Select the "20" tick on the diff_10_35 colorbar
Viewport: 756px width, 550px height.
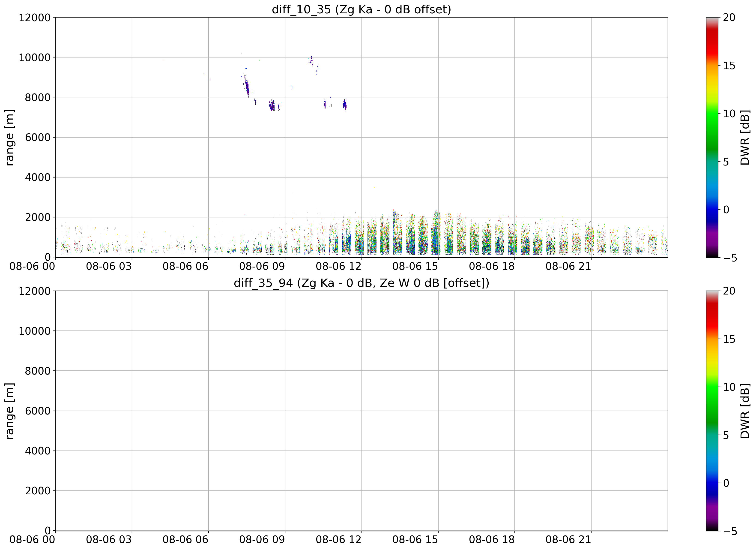click(729, 17)
